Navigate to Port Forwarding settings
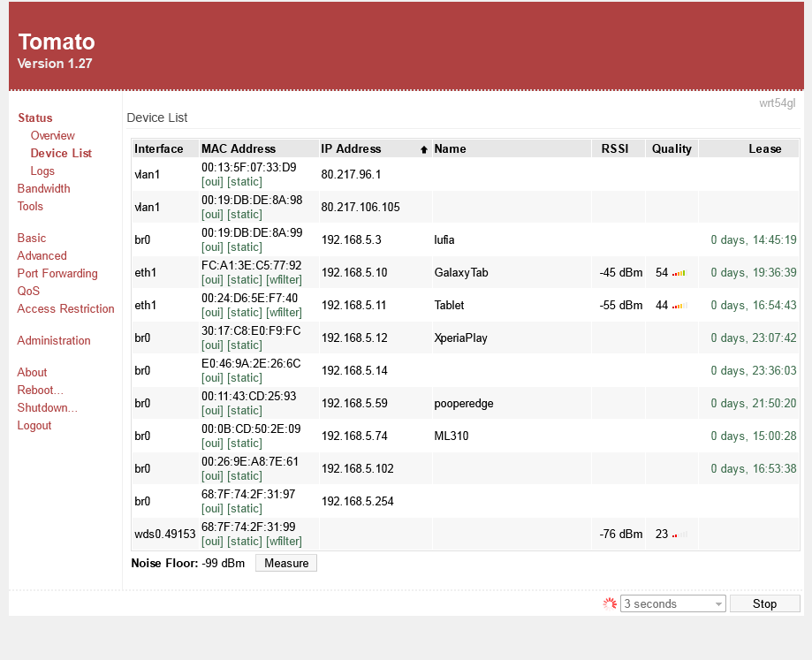This screenshot has height=660, width=812. pos(57,273)
